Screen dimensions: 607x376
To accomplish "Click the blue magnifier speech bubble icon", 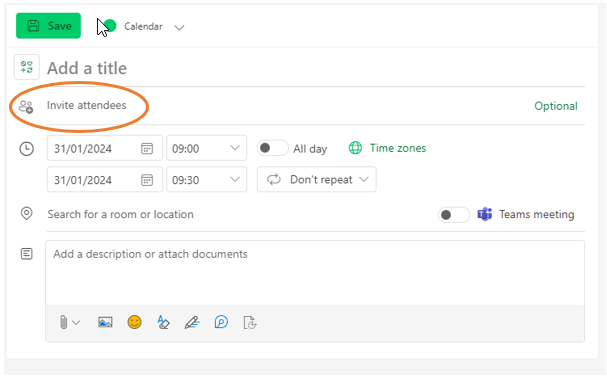I will point(221,322).
